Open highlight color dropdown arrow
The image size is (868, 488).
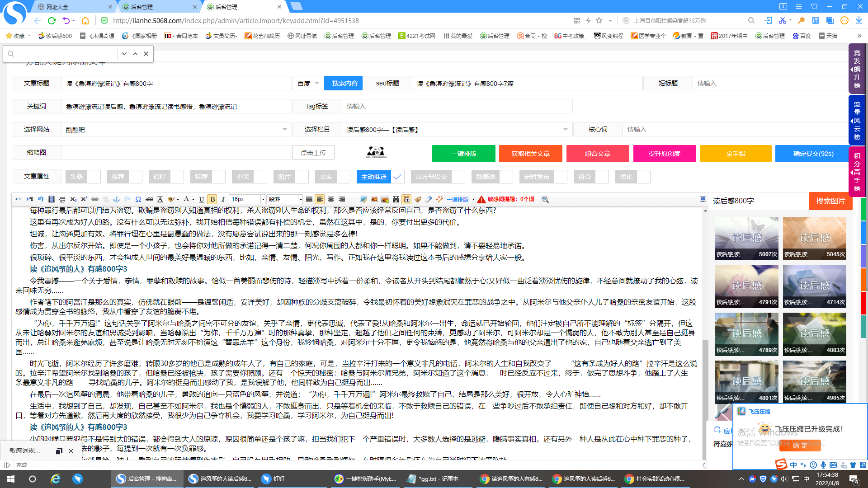click(x=178, y=199)
